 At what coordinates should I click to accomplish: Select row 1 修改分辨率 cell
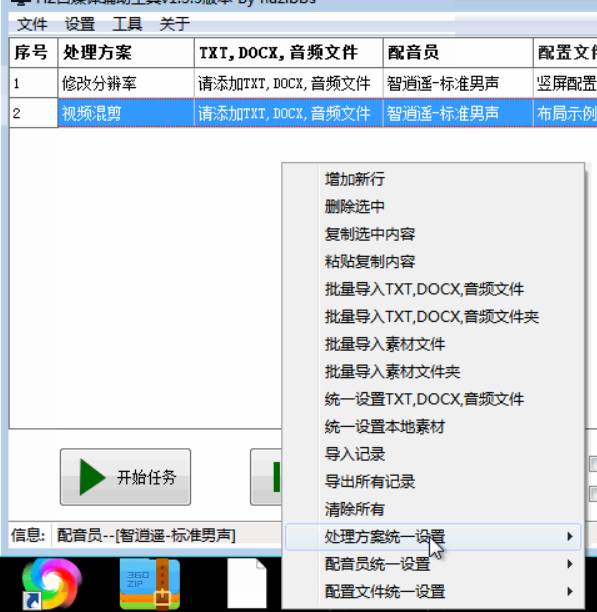[x=126, y=83]
